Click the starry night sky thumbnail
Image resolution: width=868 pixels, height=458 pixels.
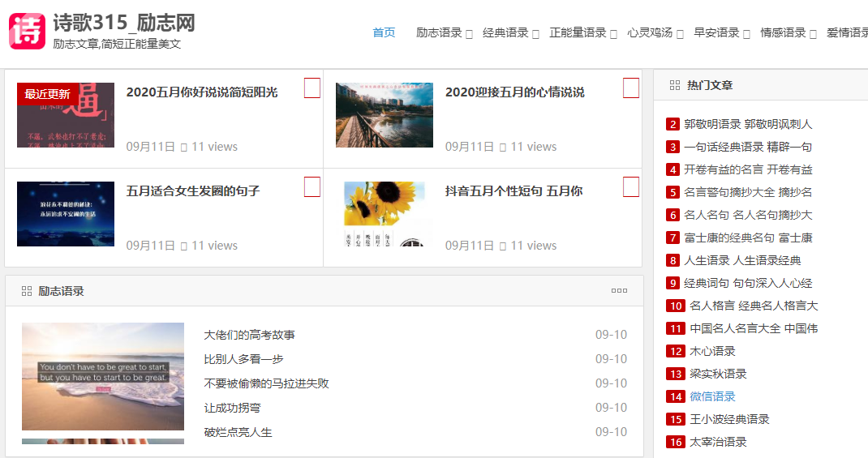66,214
